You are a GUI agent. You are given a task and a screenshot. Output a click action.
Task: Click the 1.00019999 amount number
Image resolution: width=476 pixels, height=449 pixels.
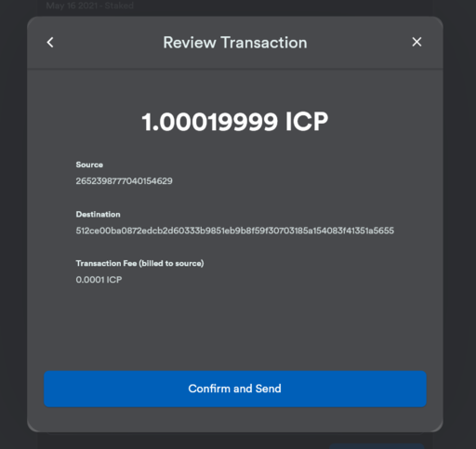point(209,122)
